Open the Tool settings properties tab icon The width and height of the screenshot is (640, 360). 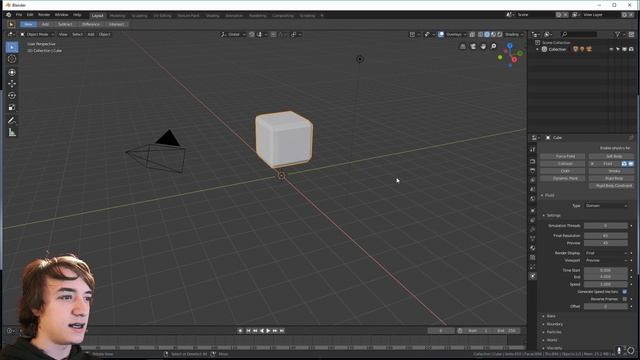point(533,150)
